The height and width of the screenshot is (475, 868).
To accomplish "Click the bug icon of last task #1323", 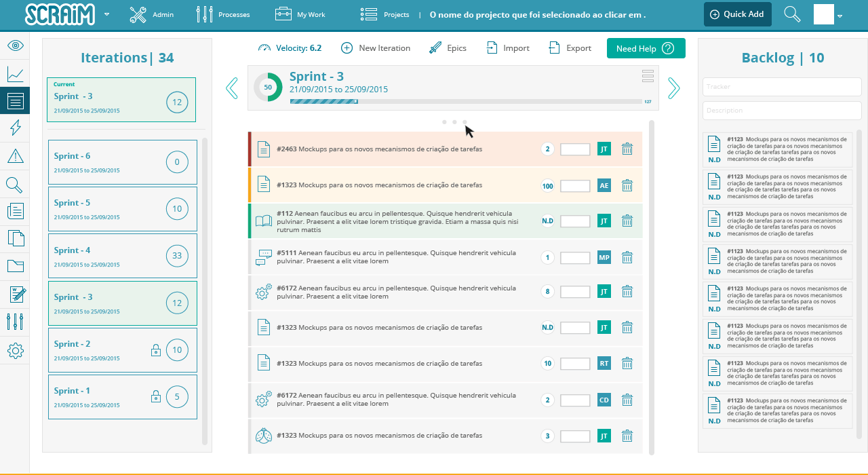I will point(263,436).
